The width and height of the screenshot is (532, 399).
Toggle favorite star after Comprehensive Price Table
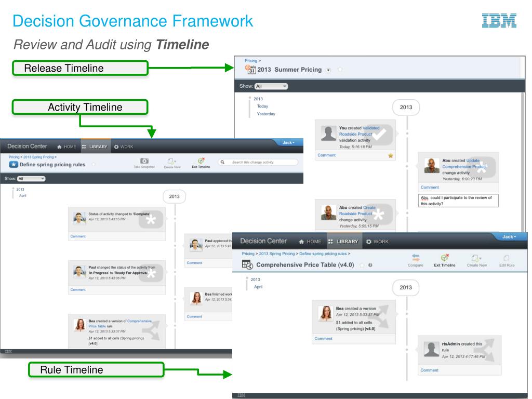click(362, 265)
